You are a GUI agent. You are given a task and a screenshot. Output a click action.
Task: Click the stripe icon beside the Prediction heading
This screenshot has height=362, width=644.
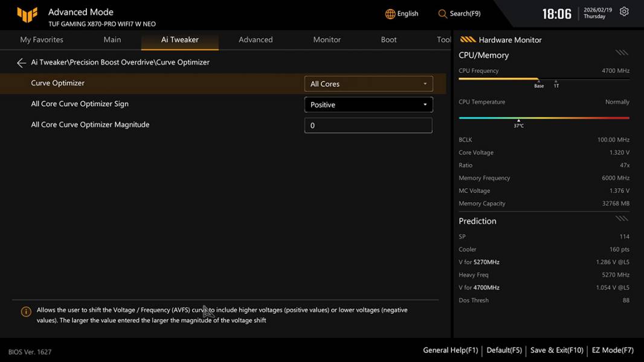coord(622,218)
